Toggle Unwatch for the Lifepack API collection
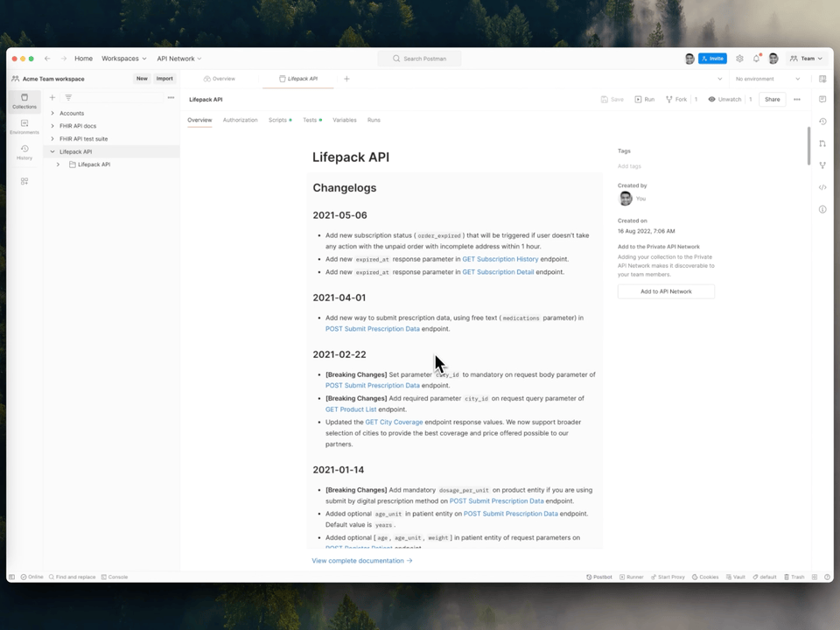 point(724,99)
